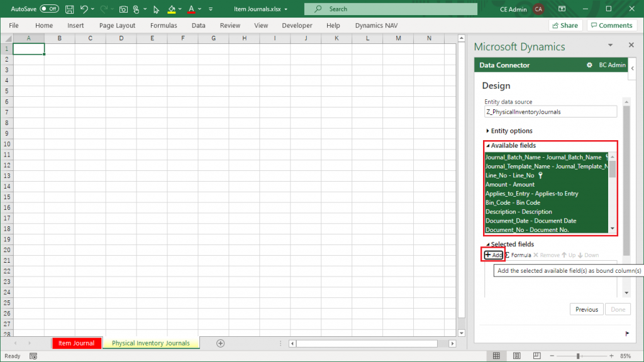This screenshot has height=362, width=644.
Task: Select Amount - Amount field
Action: coord(547,184)
